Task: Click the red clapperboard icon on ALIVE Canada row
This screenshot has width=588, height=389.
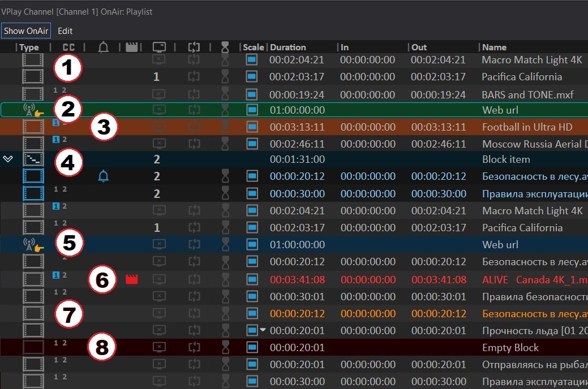Action: 132,279
